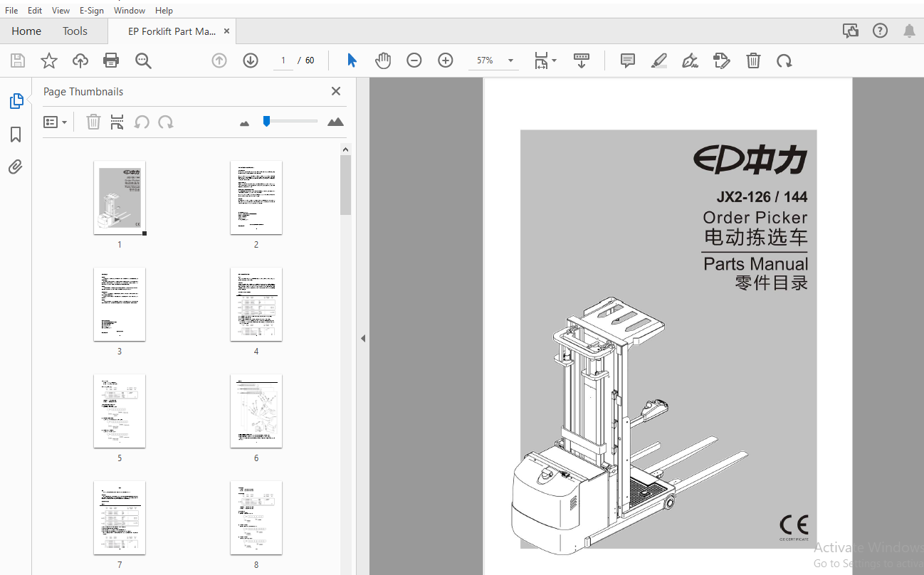The height and width of the screenshot is (575, 924).
Task: Bookmark this file with the star icon
Action: 49,61
